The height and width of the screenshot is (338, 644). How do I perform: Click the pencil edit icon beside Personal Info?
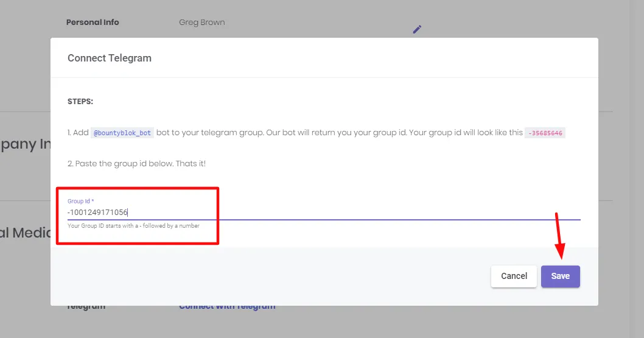click(417, 29)
